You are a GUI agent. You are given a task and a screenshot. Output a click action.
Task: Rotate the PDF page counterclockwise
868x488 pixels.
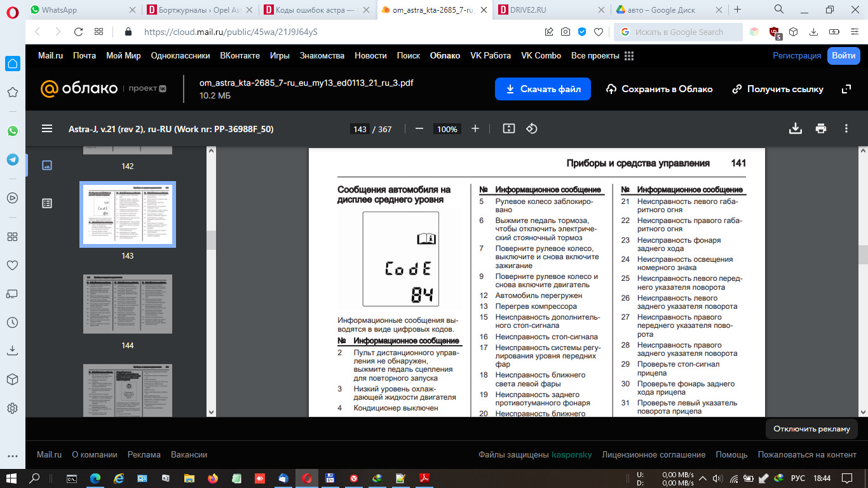(532, 128)
